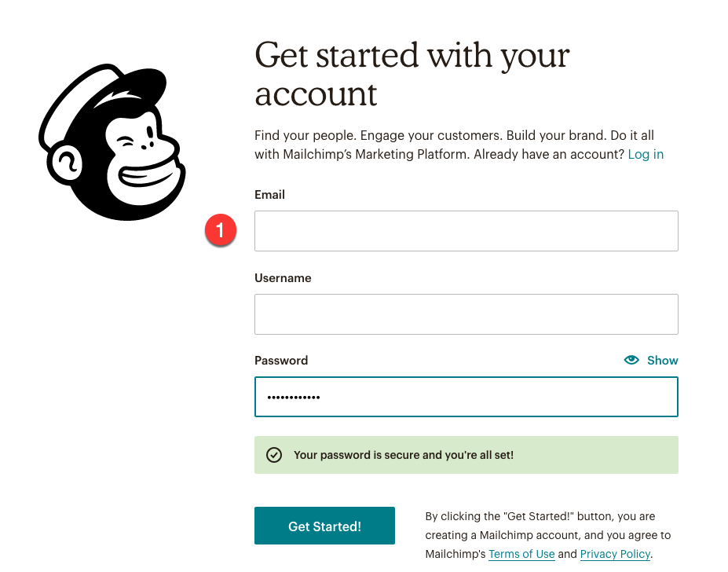This screenshot has height=572, width=728.
Task: Click the checkmark icon in the success message
Action: pos(273,455)
